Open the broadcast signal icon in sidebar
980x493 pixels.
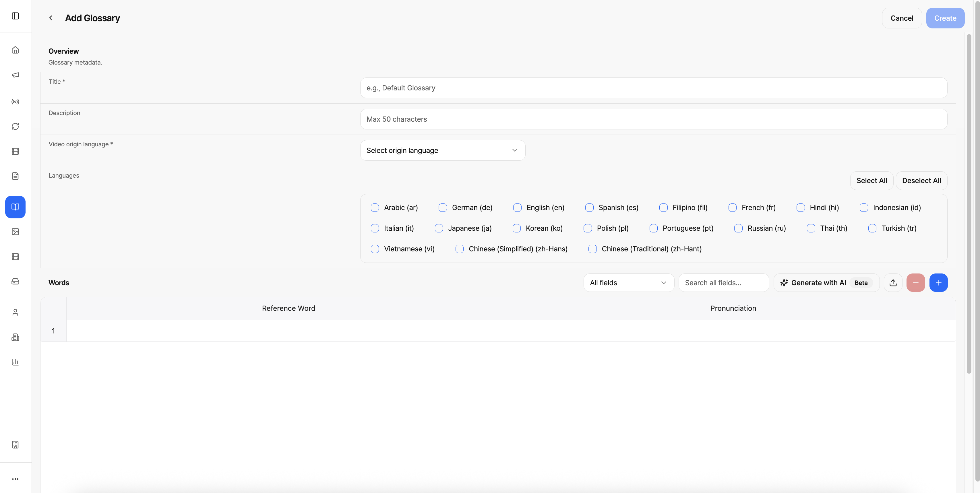(x=15, y=102)
